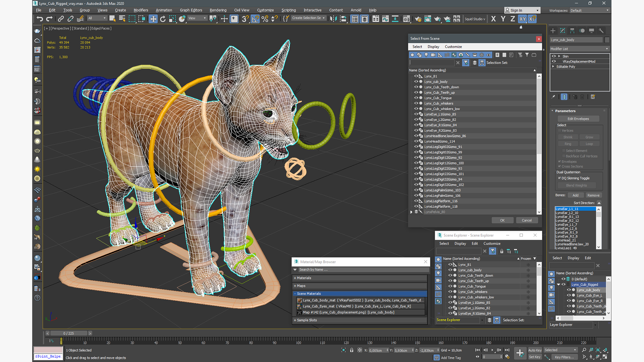Click the big Set Keys plus button
The image size is (644, 362).
(x=520, y=353)
